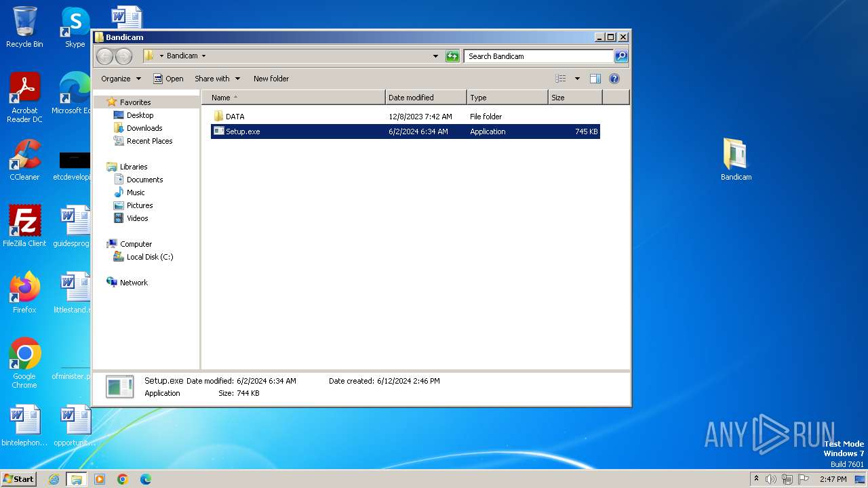
Task: Open the Organize menu
Action: point(121,79)
